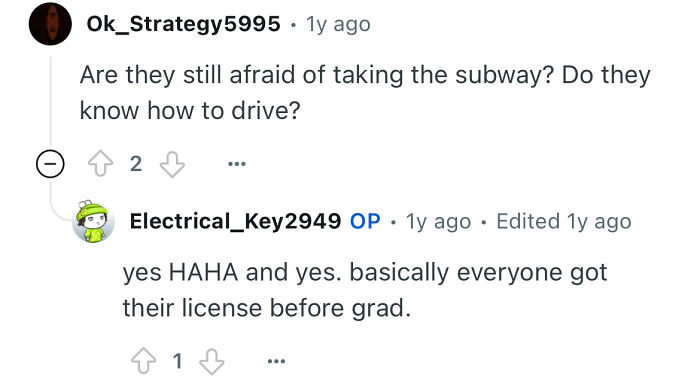Downvote Ok_Strategy5995's comment
This screenshot has height=384, width=700.
point(172,164)
